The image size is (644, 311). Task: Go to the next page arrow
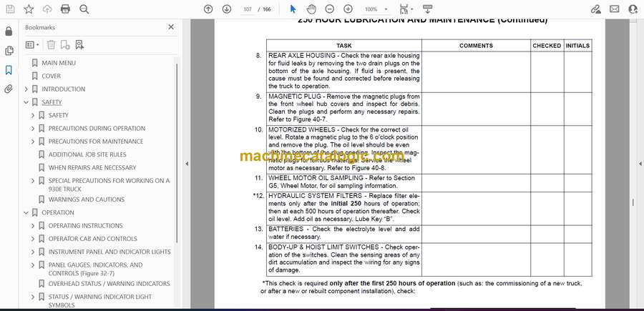click(x=227, y=9)
